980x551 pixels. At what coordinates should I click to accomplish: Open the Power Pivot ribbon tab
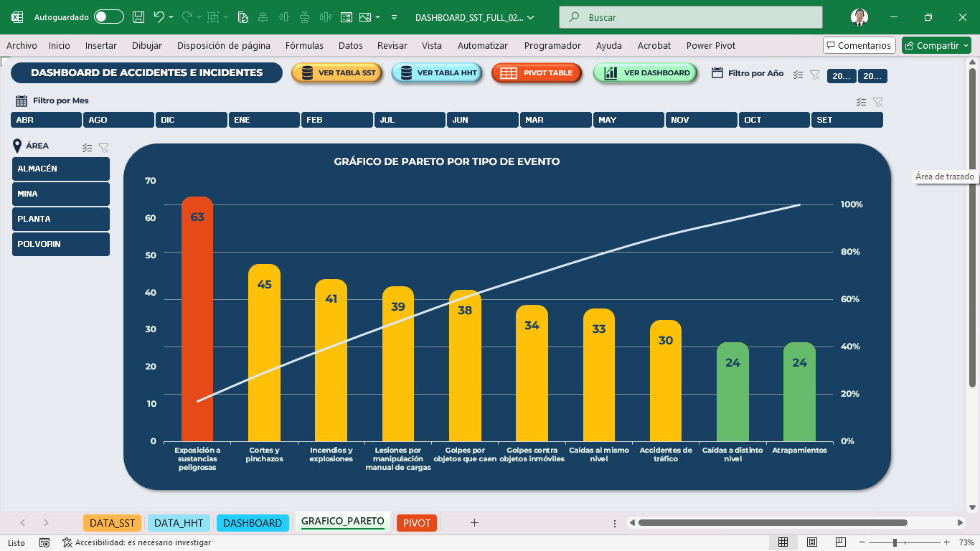point(711,45)
